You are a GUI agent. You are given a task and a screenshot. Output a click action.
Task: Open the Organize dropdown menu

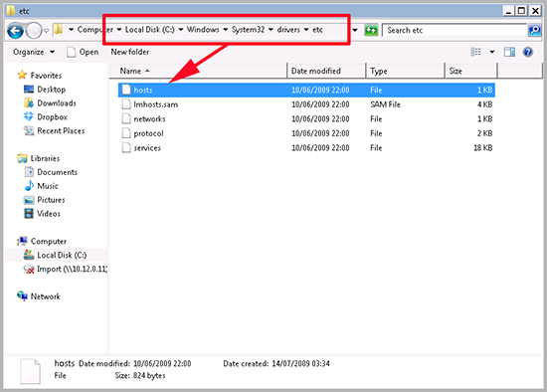(x=34, y=52)
